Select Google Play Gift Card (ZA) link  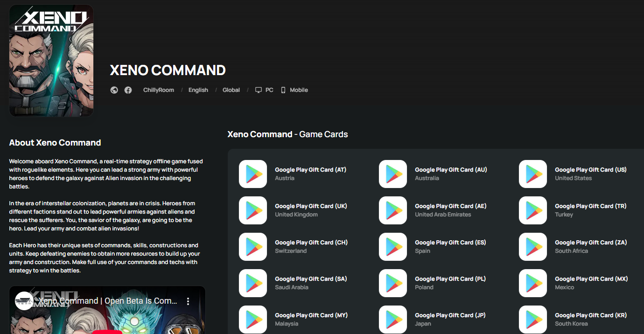(591, 243)
